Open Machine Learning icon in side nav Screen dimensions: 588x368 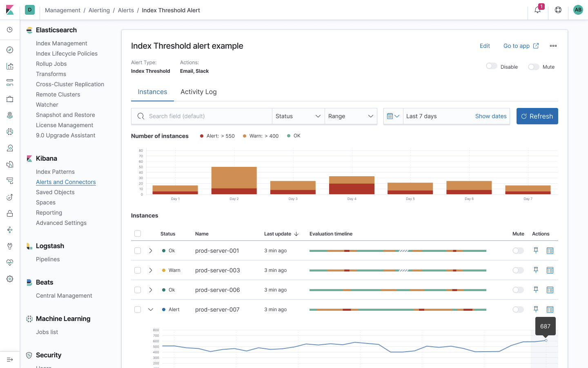pos(10,132)
